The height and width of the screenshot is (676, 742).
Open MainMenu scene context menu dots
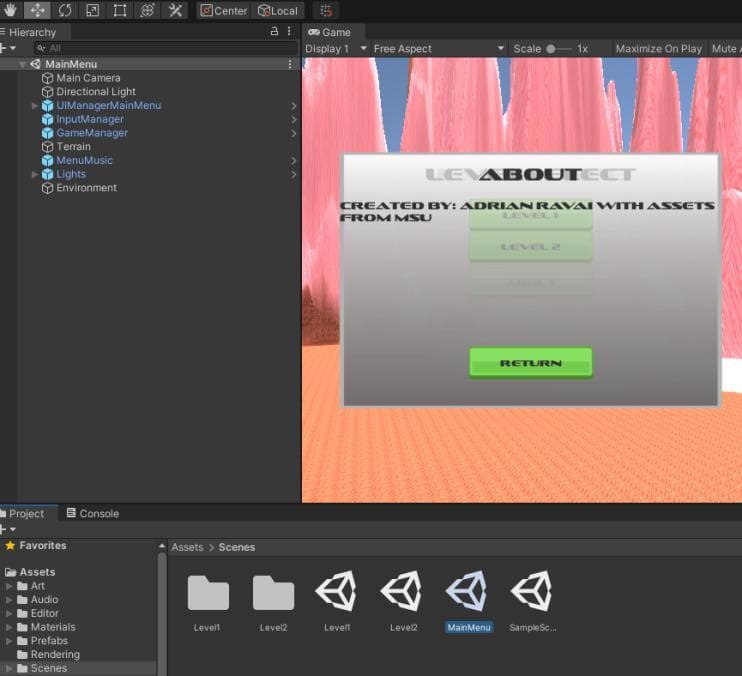click(x=290, y=64)
